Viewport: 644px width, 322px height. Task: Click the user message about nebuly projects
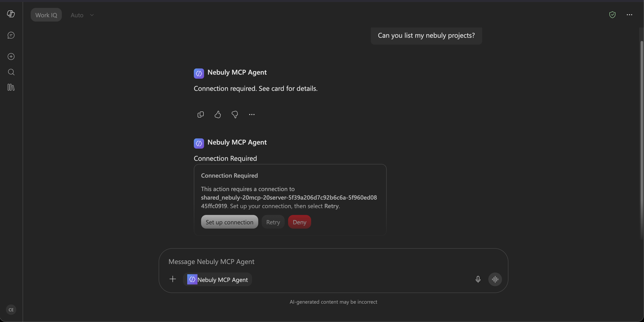tap(426, 35)
